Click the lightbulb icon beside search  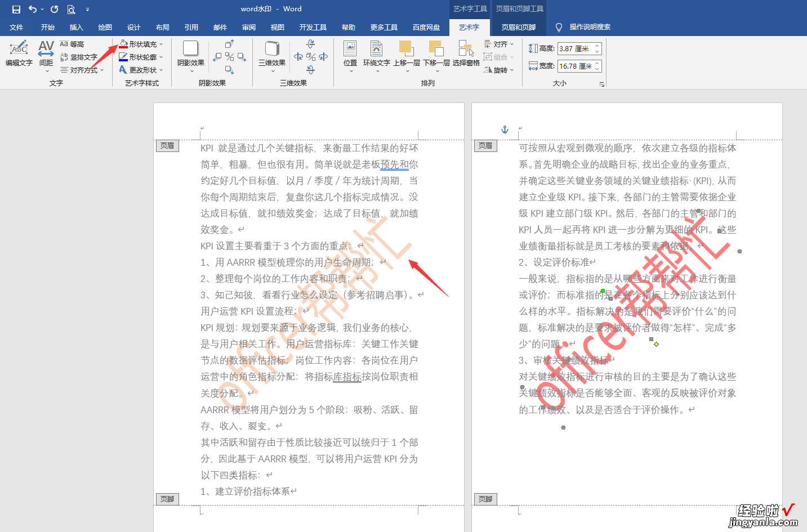[559, 27]
